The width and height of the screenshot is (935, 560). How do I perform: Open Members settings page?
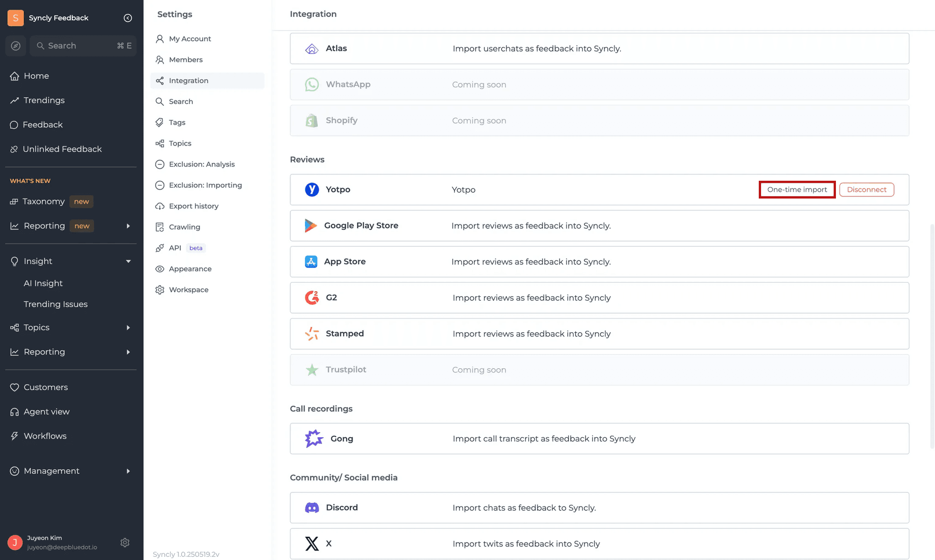tap(207, 60)
